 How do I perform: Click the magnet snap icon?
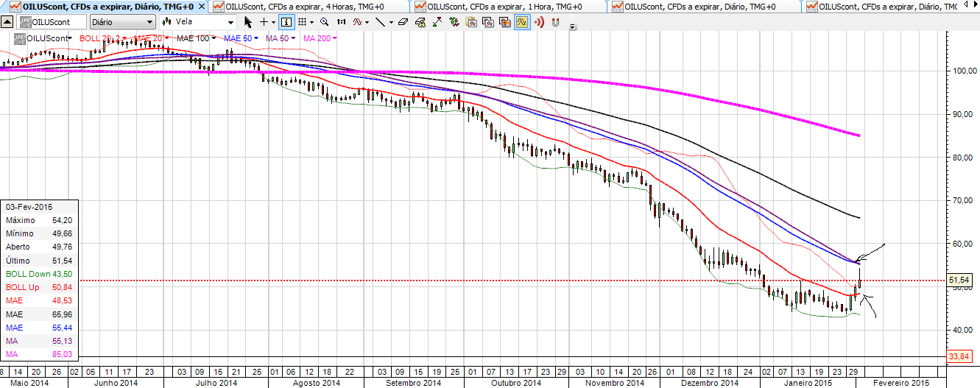555,22
